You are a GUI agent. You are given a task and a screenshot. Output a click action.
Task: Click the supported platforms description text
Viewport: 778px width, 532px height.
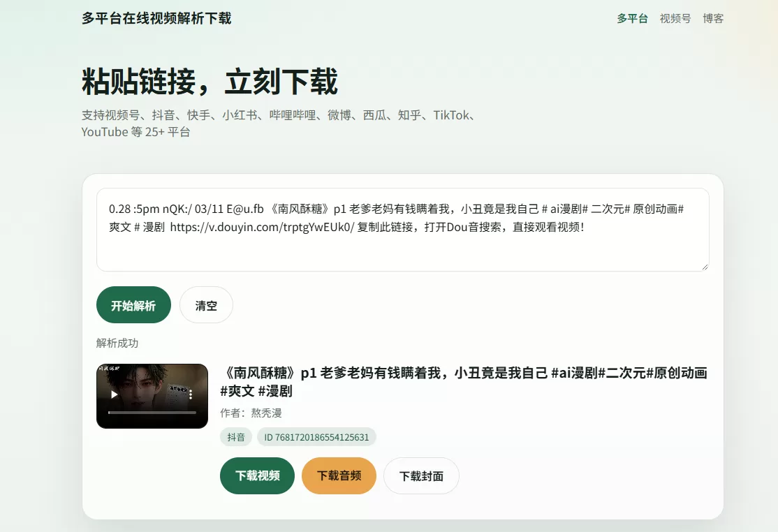279,123
